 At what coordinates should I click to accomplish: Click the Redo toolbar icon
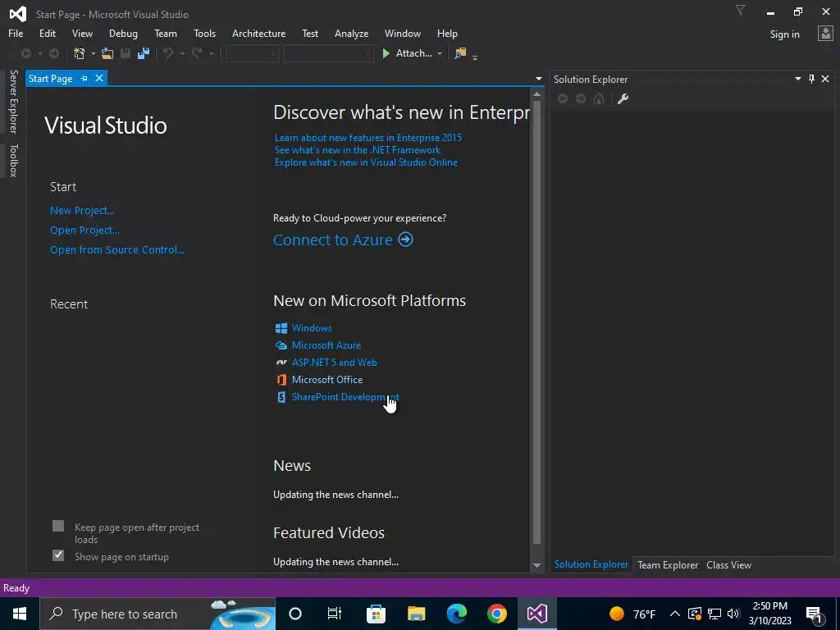pyautogui.click(x=197, y=53)
